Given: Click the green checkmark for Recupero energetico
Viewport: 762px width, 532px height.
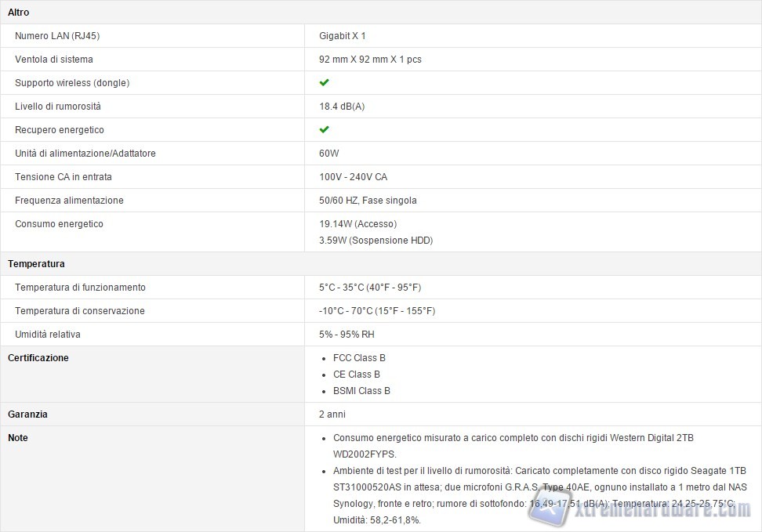Looking at the screenshot, I should pyautogui.click(x=324, y=129).
